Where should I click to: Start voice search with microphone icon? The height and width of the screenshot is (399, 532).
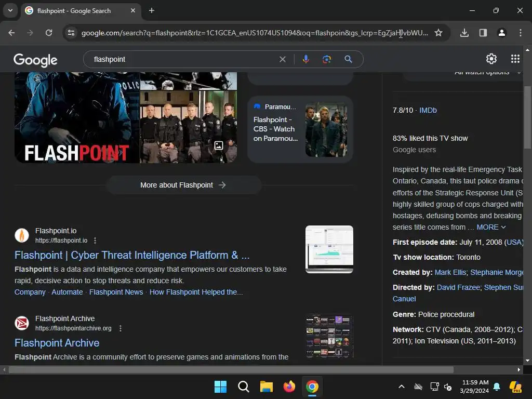(x=305, y=59)
